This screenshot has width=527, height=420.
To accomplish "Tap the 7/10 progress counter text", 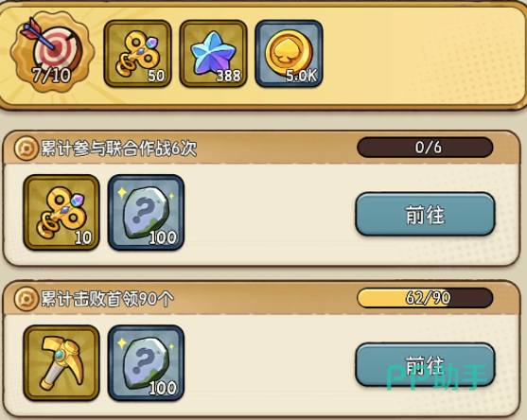I will (51, 75).
